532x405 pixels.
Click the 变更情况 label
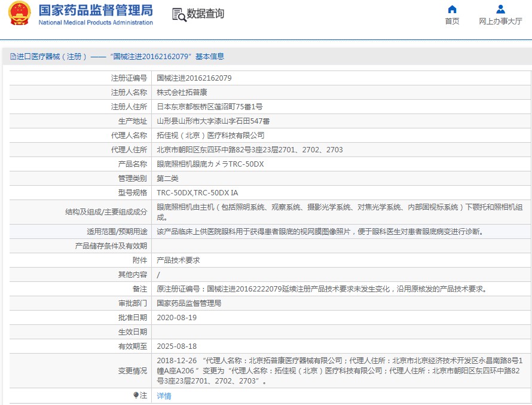coord(133,371)
